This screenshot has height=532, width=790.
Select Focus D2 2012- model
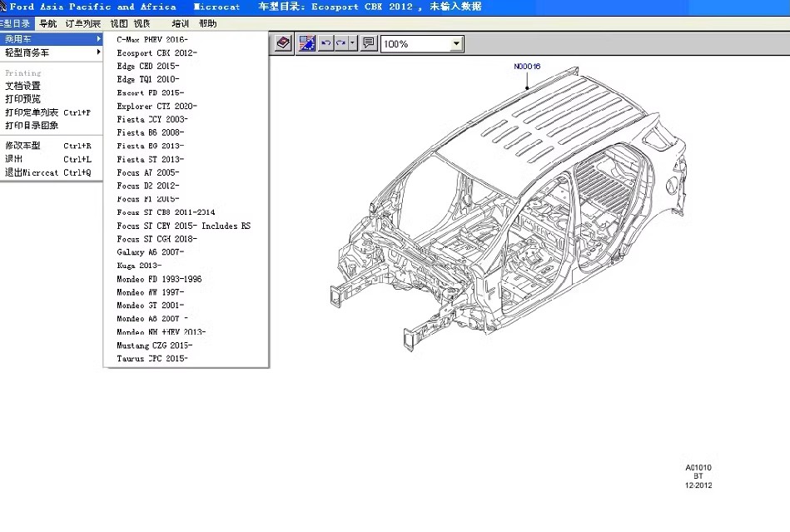pos(186,186)
